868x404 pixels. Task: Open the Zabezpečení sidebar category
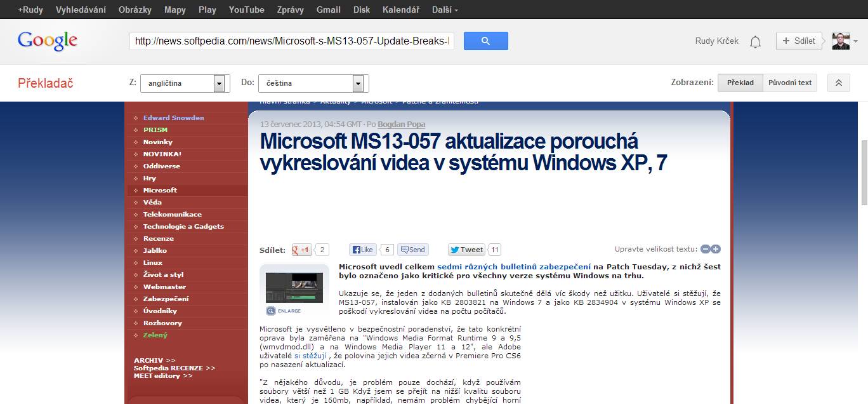[x=166, y=299]
